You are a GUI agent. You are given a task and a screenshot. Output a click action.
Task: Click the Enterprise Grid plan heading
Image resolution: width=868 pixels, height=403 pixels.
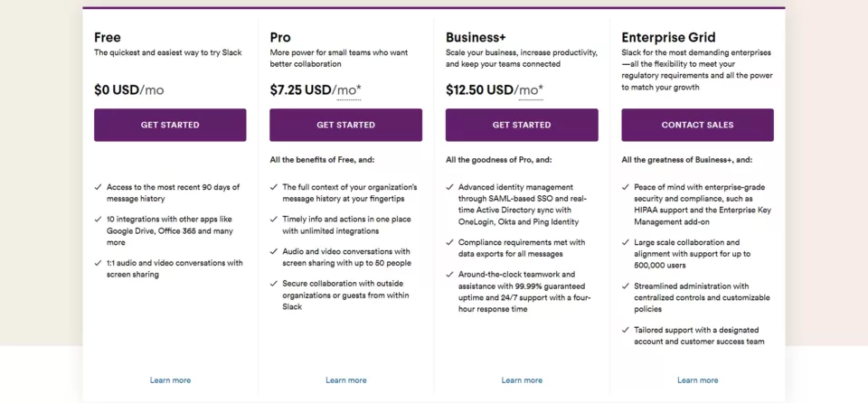[670, 37]
